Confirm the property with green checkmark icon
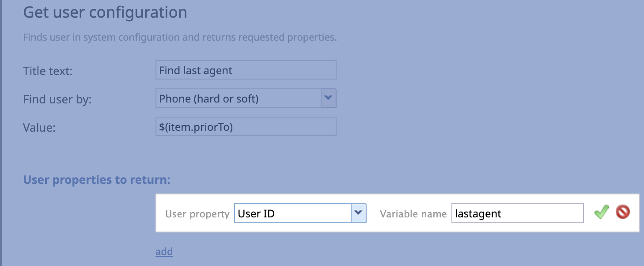Image resolution: width=644 pixels, height=266 pixels. click(601, 213)
